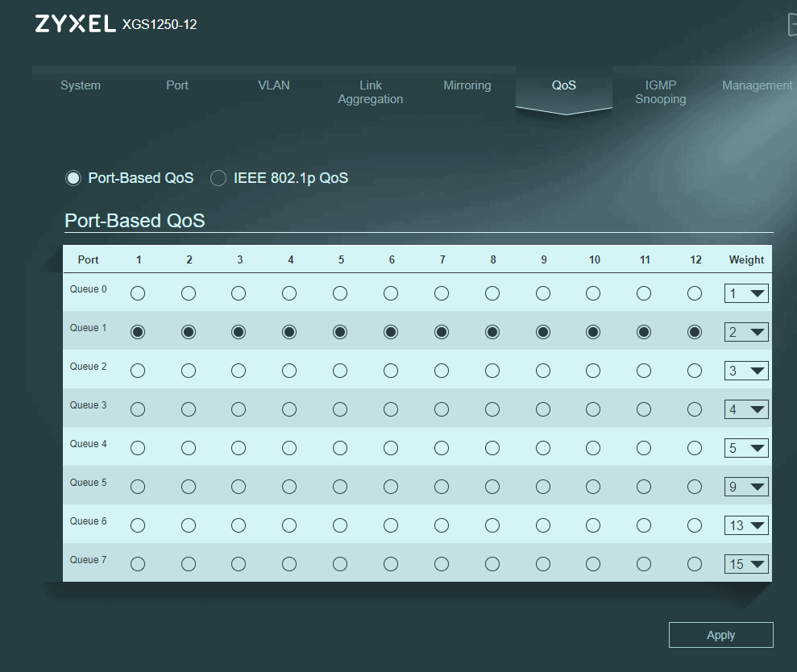Image resolution: width=797 pixels, height=672 pixels.
Task: Select IEEE 802.1p QoS mode
Action: (218, 178)
